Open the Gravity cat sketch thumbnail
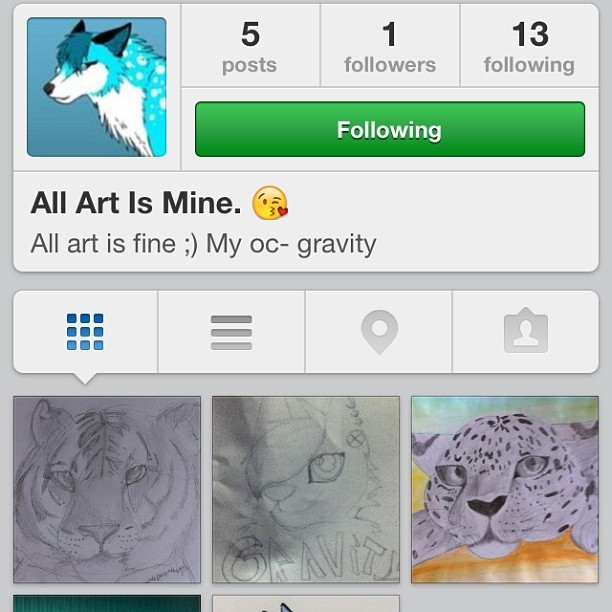612x612 pixels. click(x=306, y=489)
